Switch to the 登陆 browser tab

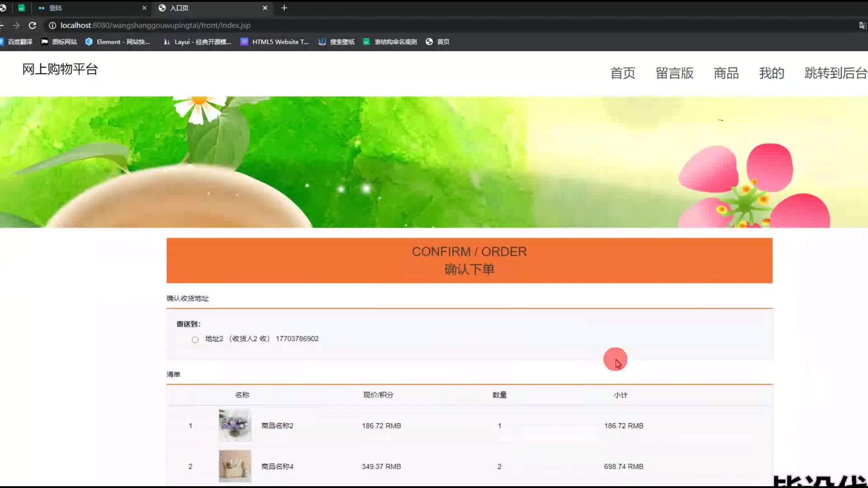point(90,8)
